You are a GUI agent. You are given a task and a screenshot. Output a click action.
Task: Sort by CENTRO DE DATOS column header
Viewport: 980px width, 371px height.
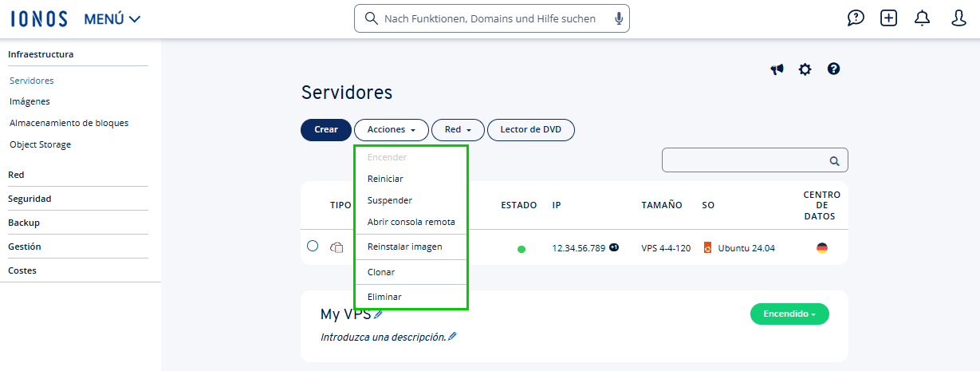pos(821,205)
